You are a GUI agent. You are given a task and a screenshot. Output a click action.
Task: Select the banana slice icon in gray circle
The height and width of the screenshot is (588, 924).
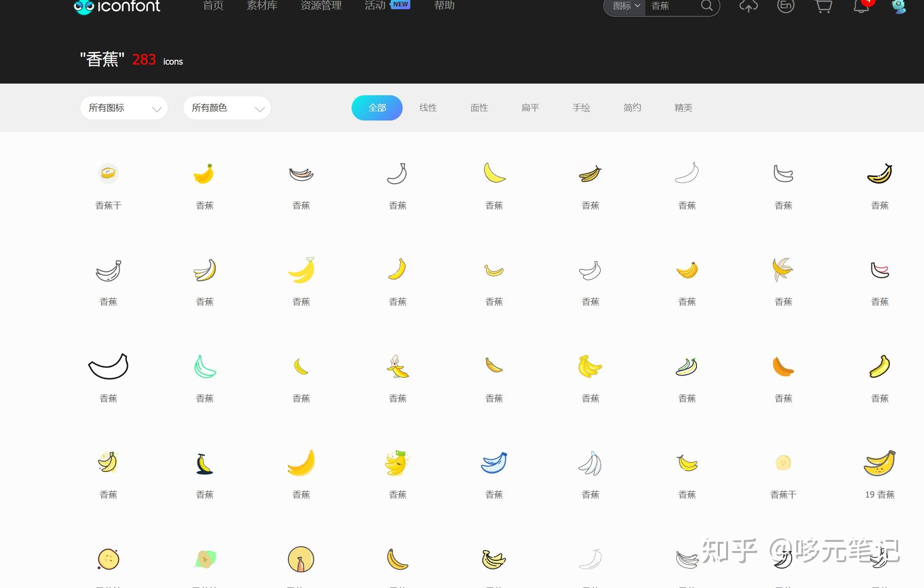click(x=108, y=173)
